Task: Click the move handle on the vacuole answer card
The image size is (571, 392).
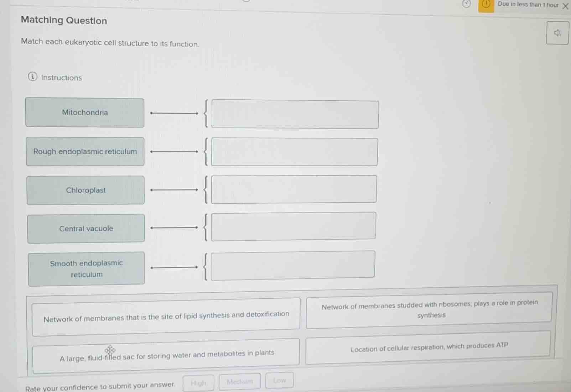Action: (110, 350)
